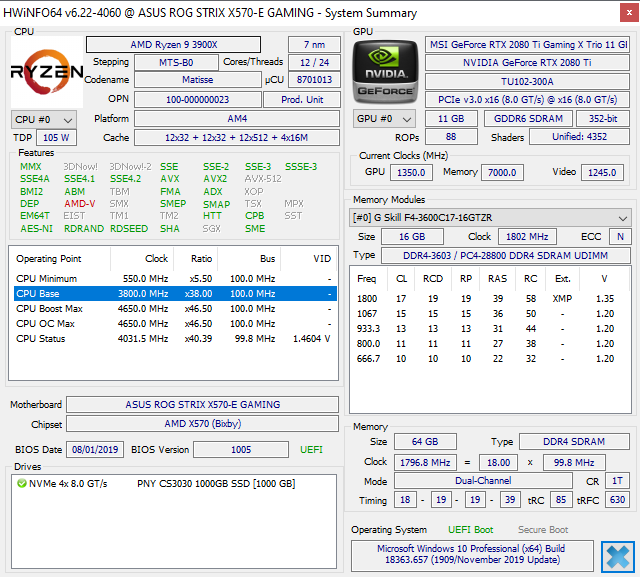Click the 12 / 24 cores/threads field
Image resolution: width=640 pixels, height=577 pixels.
[x=314, y=62]
